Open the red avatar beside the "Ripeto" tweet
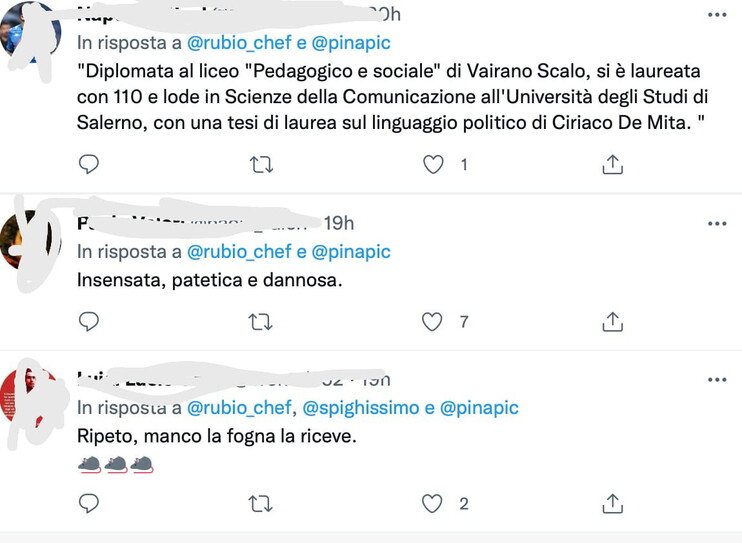This screenshot has width=742, height=543. pyautogui.click(x=28, y=398)
